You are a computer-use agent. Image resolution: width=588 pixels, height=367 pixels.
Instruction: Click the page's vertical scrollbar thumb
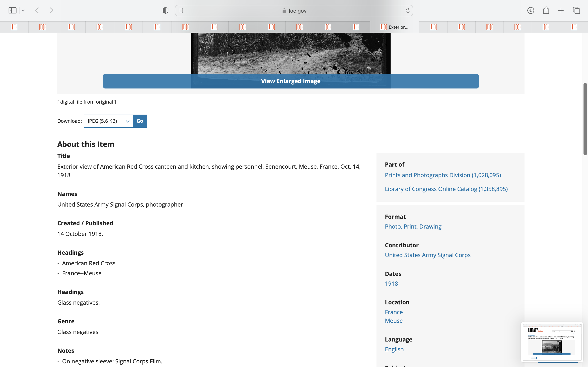585,119
